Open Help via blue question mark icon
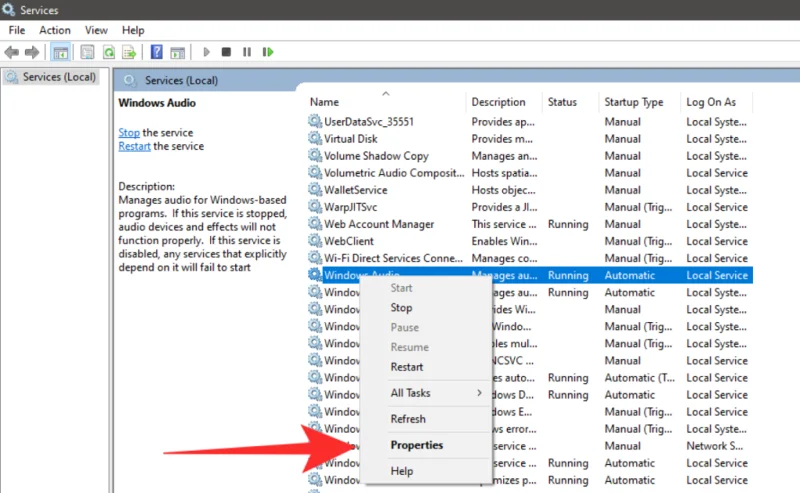 pos(157,52)
